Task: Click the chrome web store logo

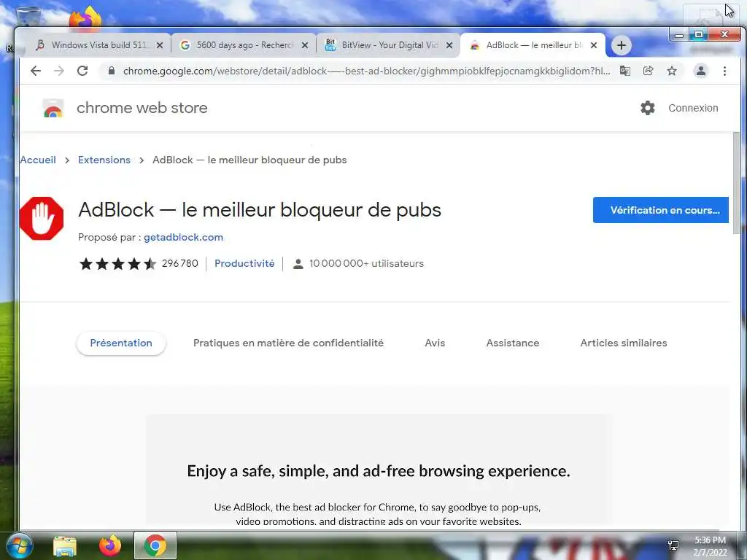Action: point(53,108)
